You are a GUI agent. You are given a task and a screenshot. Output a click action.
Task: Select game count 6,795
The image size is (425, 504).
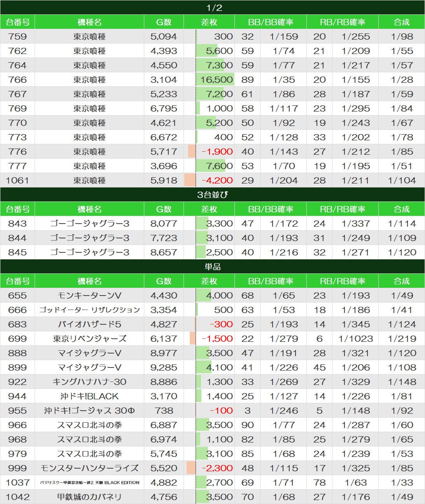tap(164, 108)
